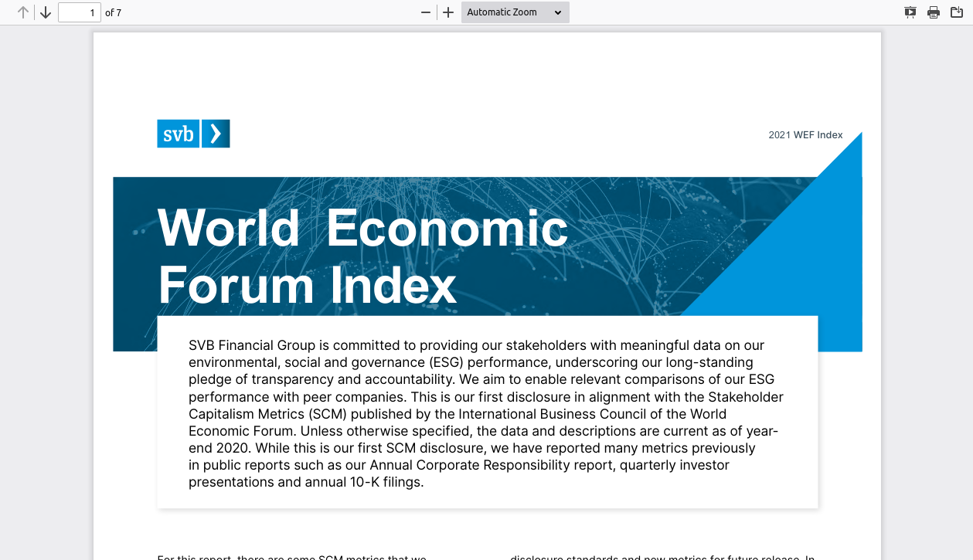Click the "World Economic Forum Index" title
973x560 pixels.
coord(362,256)
